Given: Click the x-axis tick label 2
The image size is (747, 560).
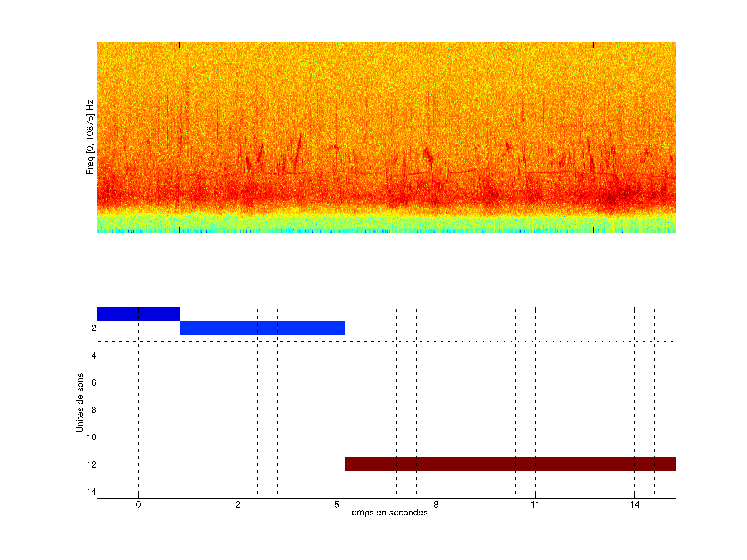Looking at the screenshot, I should click(238, 505).
